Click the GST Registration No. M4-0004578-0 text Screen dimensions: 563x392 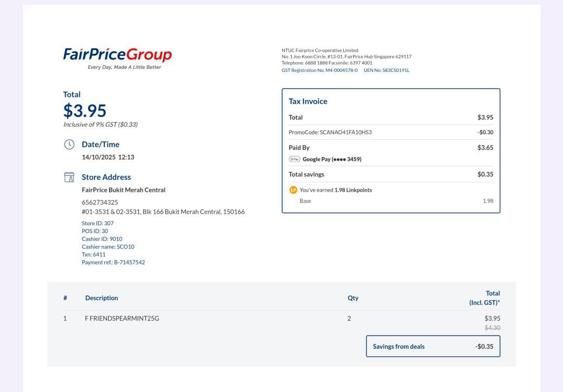click(x=319, y=70)
